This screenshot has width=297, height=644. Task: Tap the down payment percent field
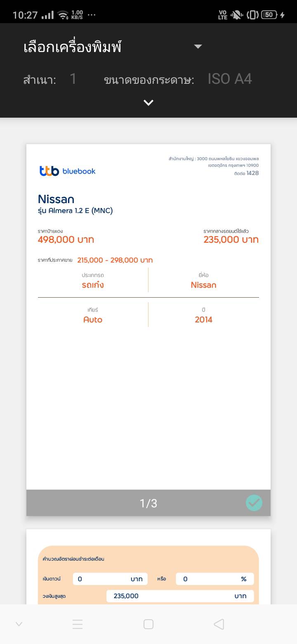[x=214, y=579]
